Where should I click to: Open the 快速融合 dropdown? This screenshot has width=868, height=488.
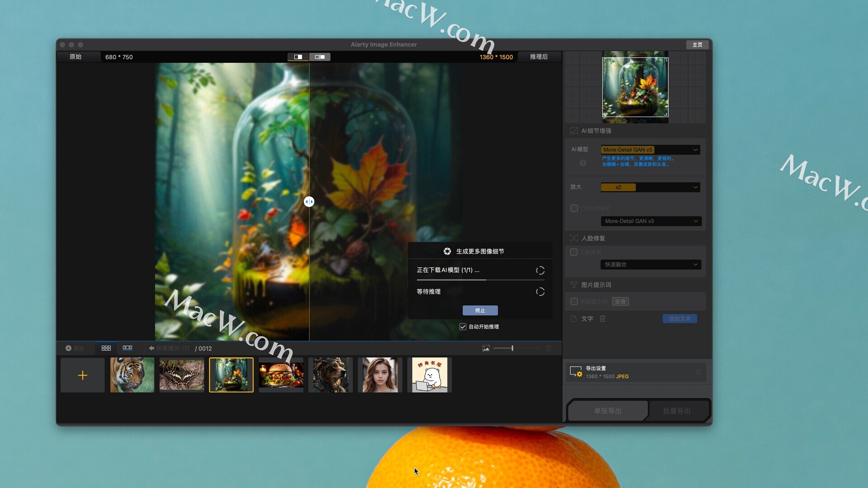tap(651, 264)
